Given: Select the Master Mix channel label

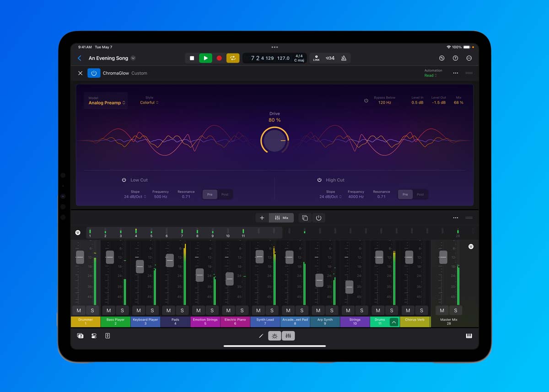Looking at the screenshot, I should [x=449, y=322].
